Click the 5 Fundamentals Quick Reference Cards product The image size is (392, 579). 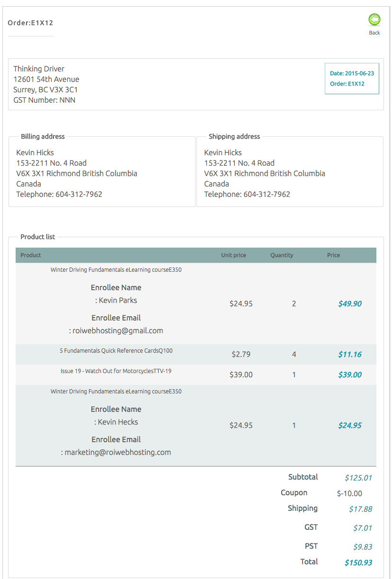(116, 351)
